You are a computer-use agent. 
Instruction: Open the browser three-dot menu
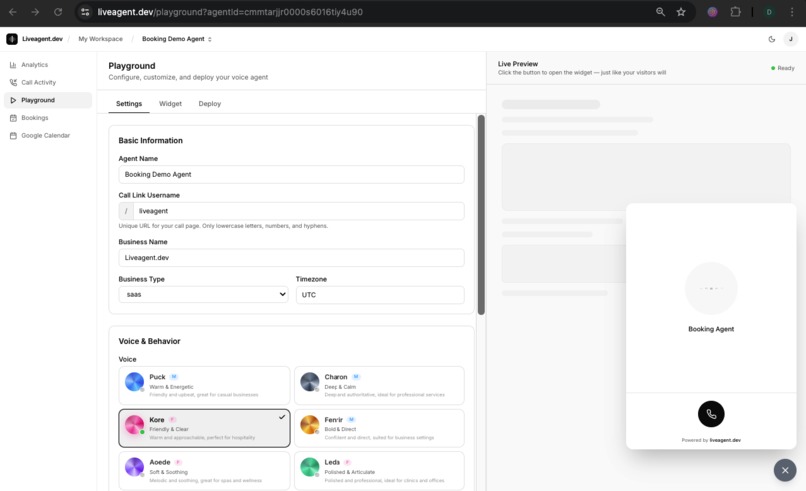(x=792, y=12)
